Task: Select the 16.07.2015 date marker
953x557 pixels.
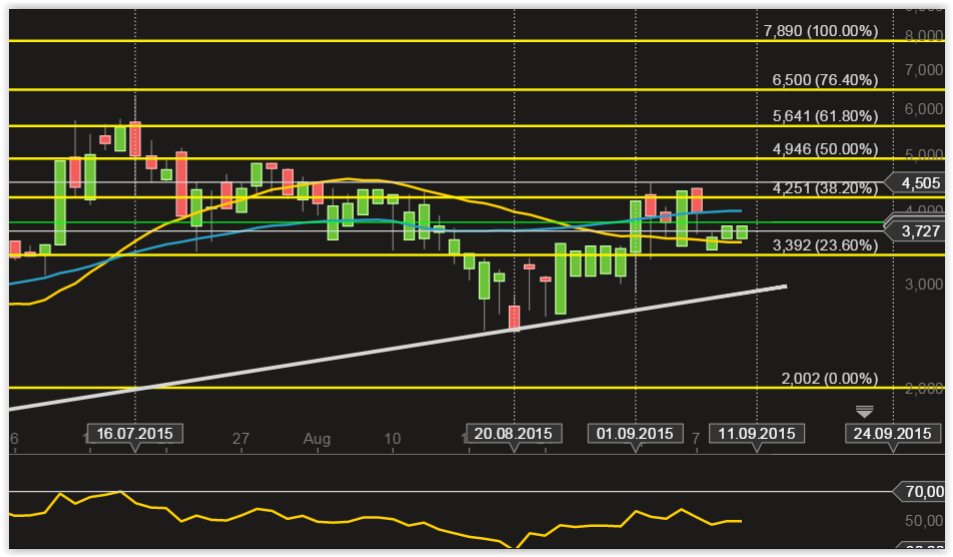Action: pyautogui.click(x=134, y=434)
